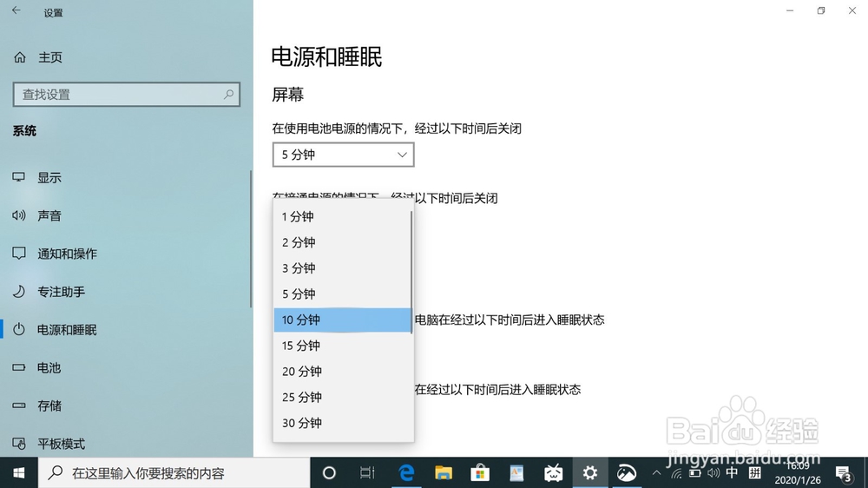Screen dimensions: 868x488
Task: Click the sidebar scrollbar
Action: [251, 239]
